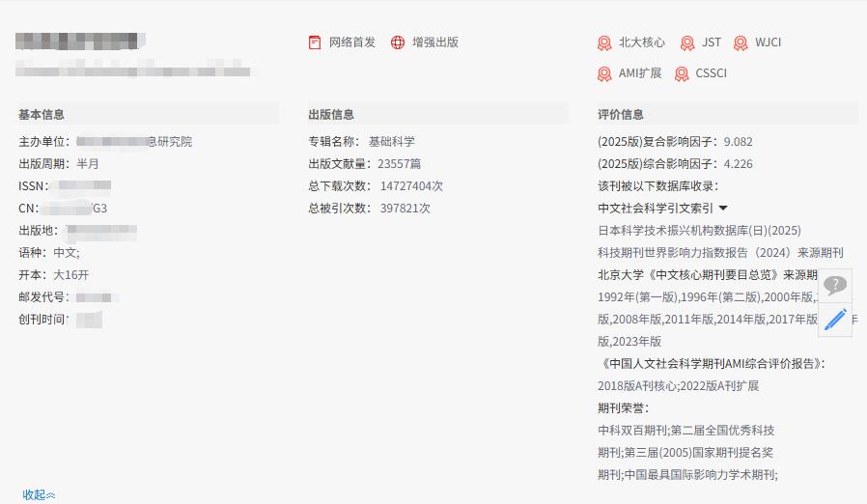Click the 创刊时间 label
The width and height of the screenshot is (867, 504).
(x=44, y=320)
